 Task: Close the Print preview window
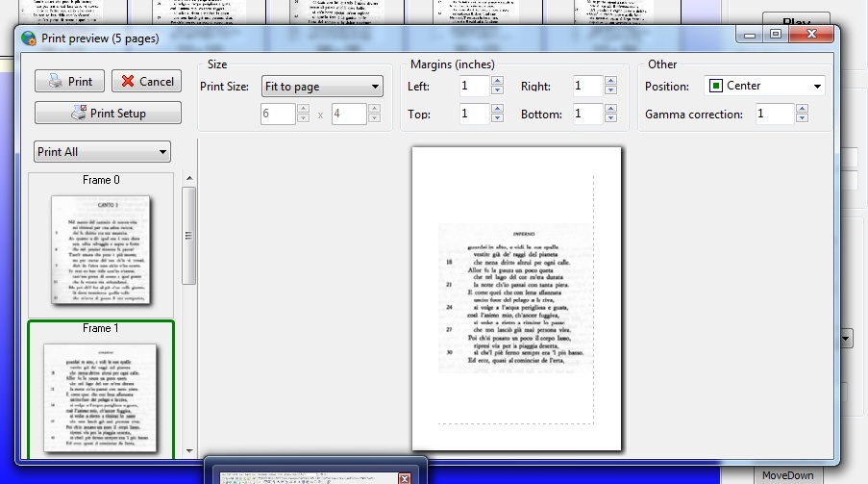[811, 35]
